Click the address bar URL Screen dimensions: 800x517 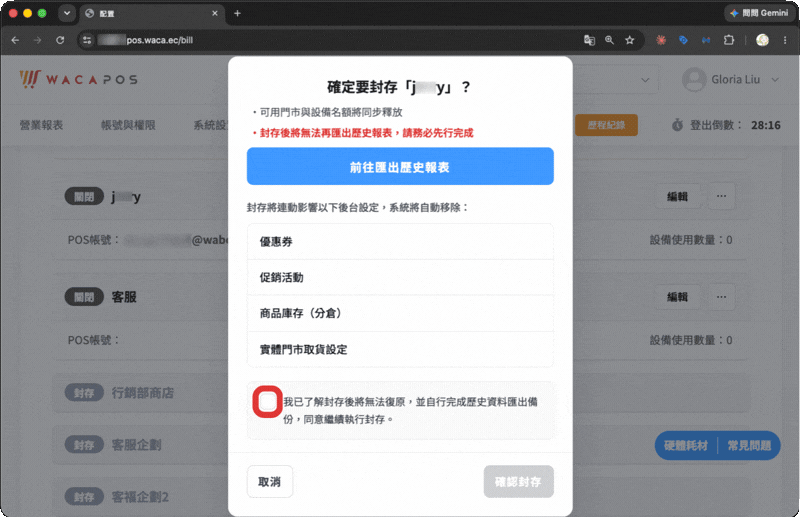(x=160, y=40)
